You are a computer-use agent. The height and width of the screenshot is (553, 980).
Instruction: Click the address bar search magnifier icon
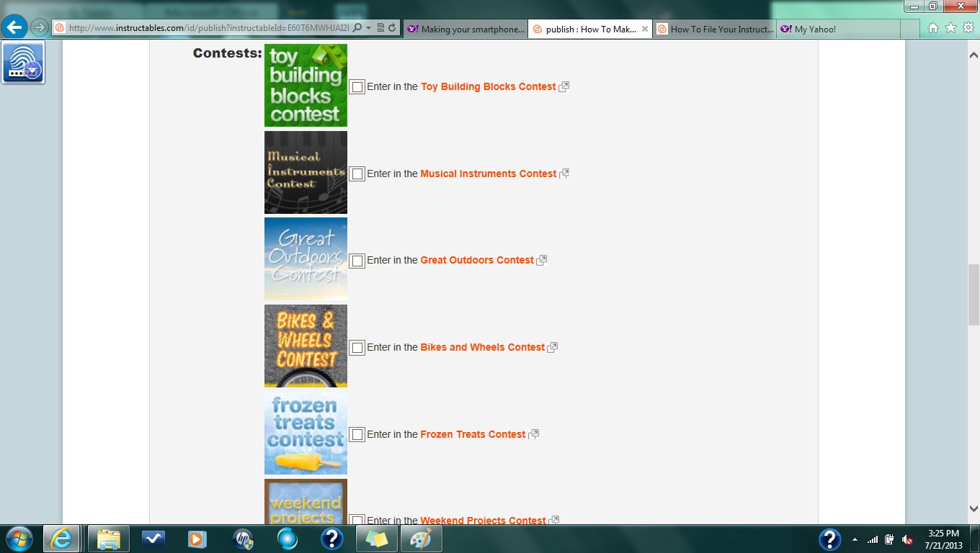(x=358, y=28)
